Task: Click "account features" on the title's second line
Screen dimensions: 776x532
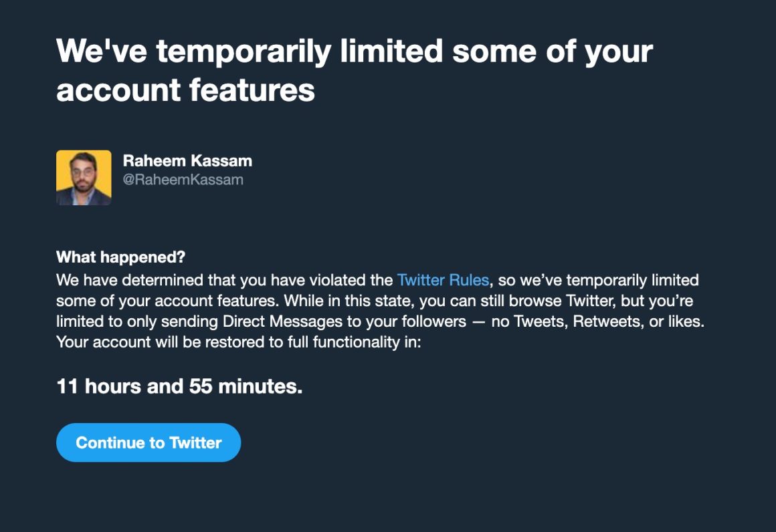Action: click(185, 89)
